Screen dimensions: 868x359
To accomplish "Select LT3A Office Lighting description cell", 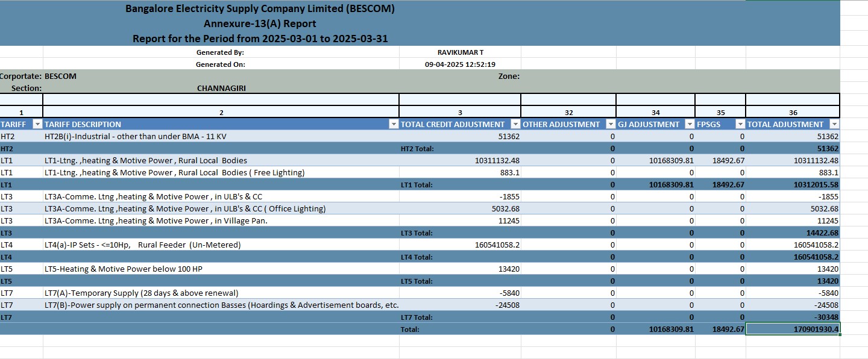I will point(221,208).
